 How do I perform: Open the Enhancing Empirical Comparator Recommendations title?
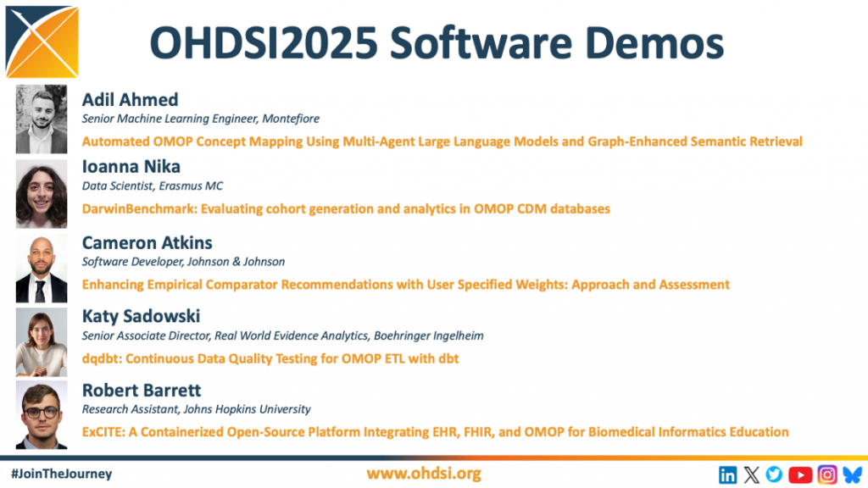point(405,285)
